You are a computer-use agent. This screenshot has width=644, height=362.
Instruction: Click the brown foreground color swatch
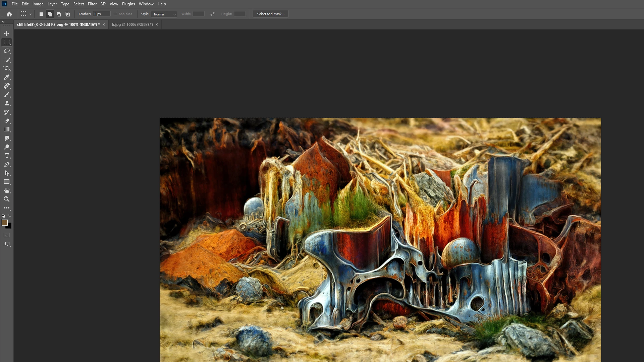click(x=4, y=223)
